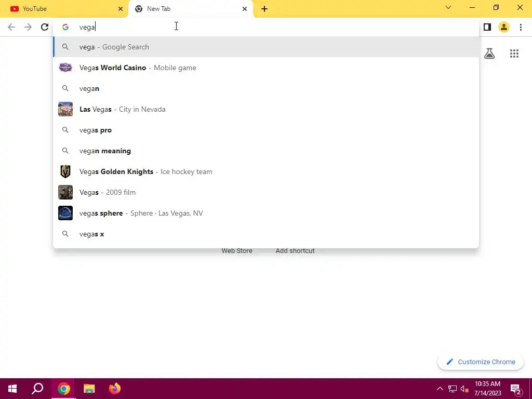The height and width of the screenshot is (399, 532).
Task: Switch to the YouTube tab
Action: (64, 9)
